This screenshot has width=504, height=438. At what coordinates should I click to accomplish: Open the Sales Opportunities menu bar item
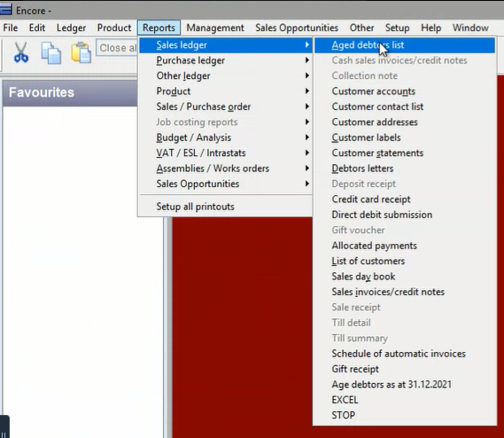(x=297, y=27)
